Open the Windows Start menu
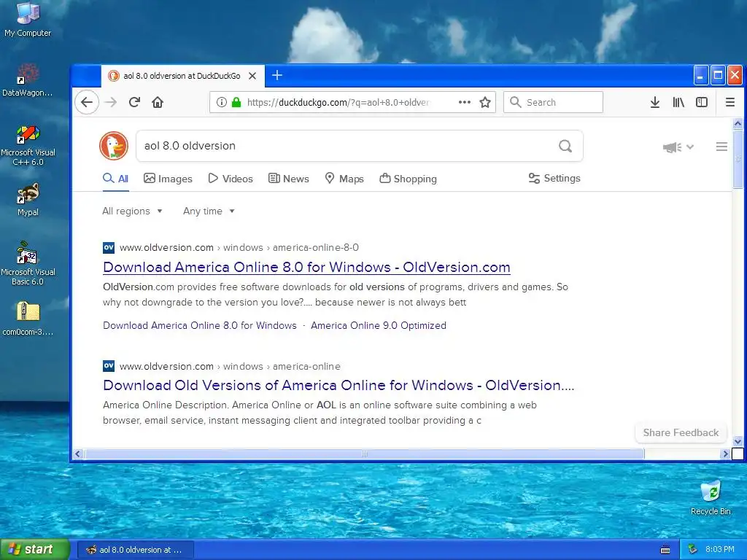Screen dimensions: 747x560 [34, 549]
